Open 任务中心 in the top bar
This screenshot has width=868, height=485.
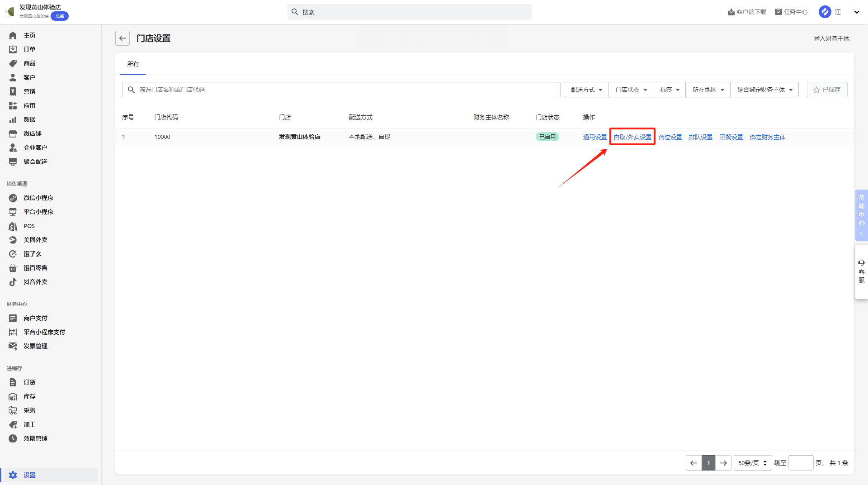(791, 12)
